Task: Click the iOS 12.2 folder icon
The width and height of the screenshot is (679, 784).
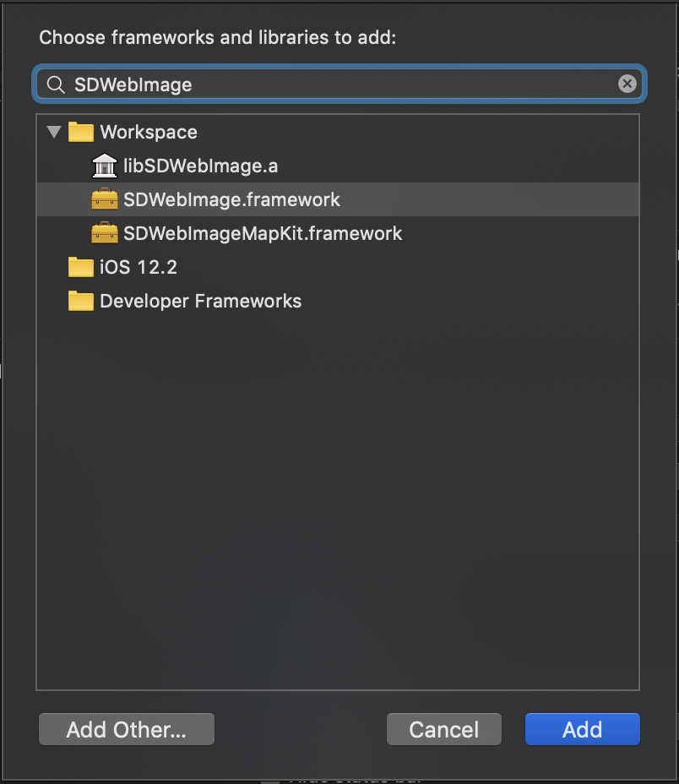Action: (80, 267)
